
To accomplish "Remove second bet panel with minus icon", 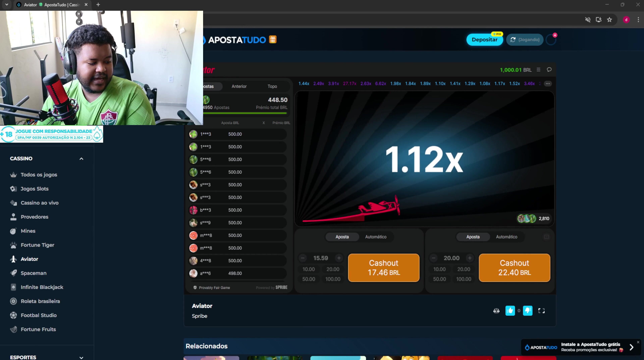I will pyautogui.click(x=547, y=237).
